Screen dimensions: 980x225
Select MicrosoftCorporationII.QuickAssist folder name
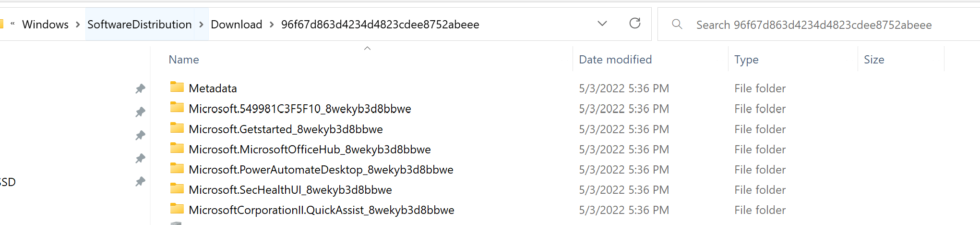click(x=322, y=210)
